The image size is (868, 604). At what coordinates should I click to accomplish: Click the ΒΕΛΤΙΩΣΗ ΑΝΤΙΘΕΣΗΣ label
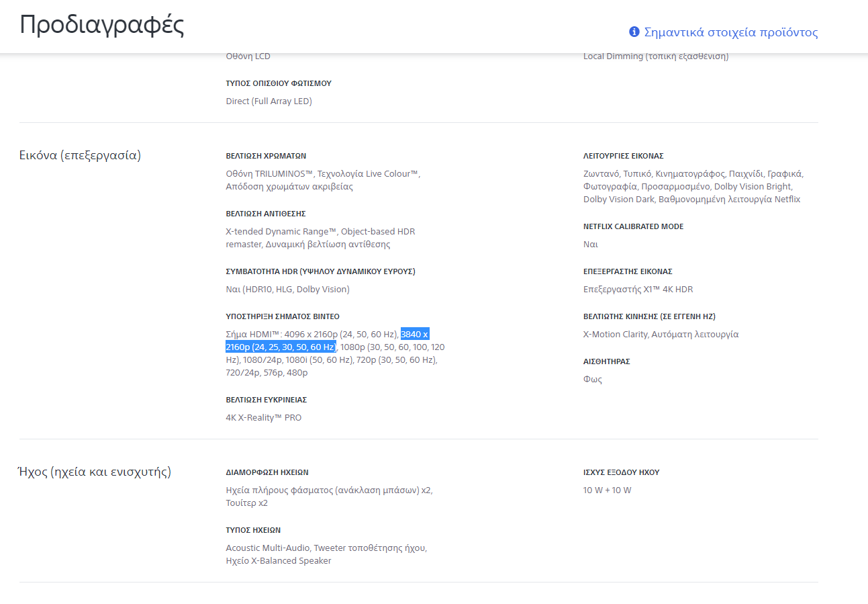click(x=266, y=214)
